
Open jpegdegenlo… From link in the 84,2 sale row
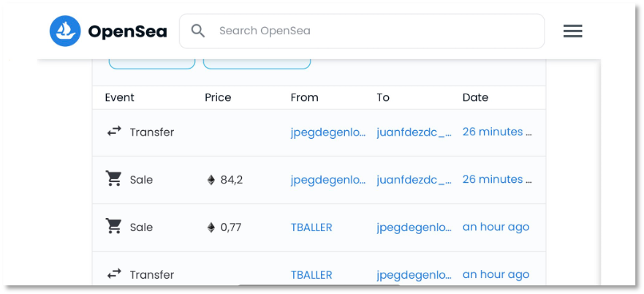(328, 180)
